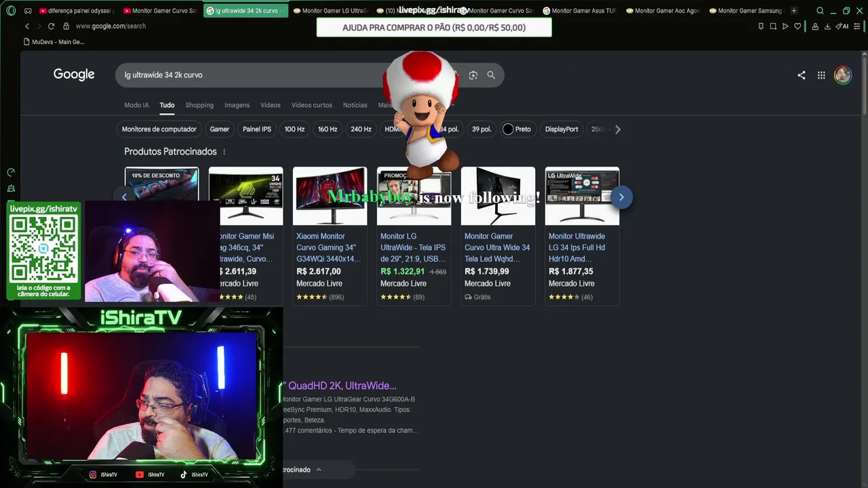Apply the DisplayPort filter chip

point(561,129)
